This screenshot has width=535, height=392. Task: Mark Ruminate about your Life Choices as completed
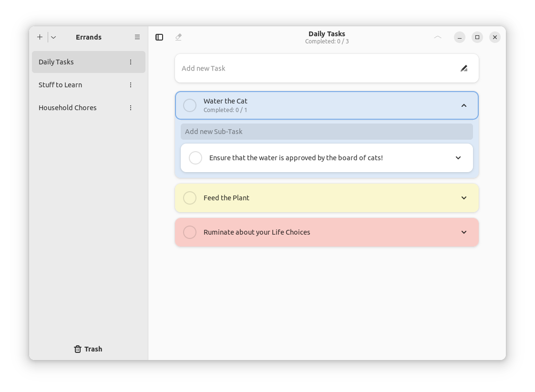click(x=189, y=232)
